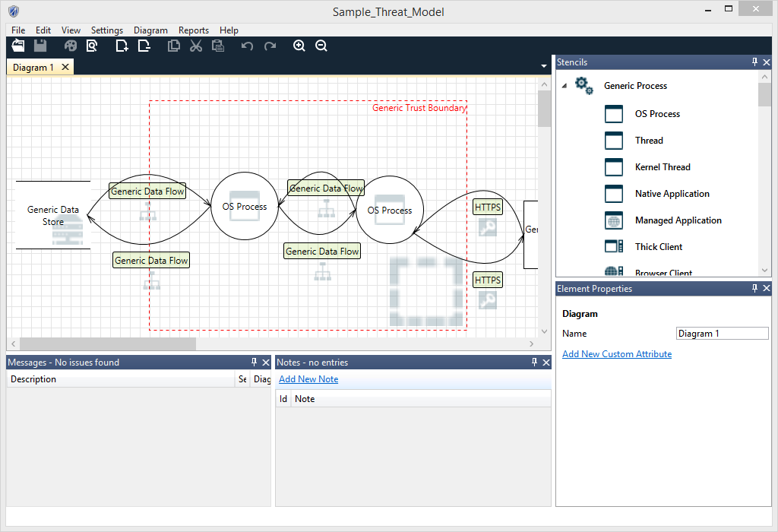Viewport: 778px width, 532px height.
Task: Click Add New Custom Attribute link
Action: 616,354
